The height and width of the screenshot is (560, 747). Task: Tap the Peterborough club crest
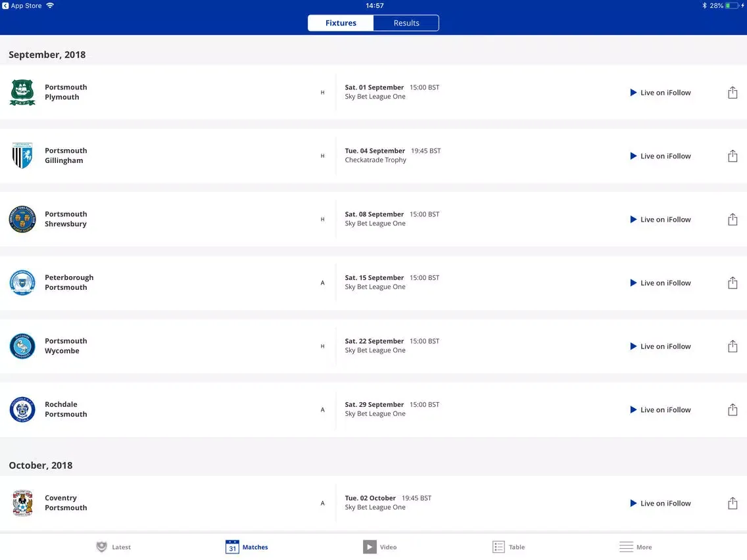tap(22, 283)
